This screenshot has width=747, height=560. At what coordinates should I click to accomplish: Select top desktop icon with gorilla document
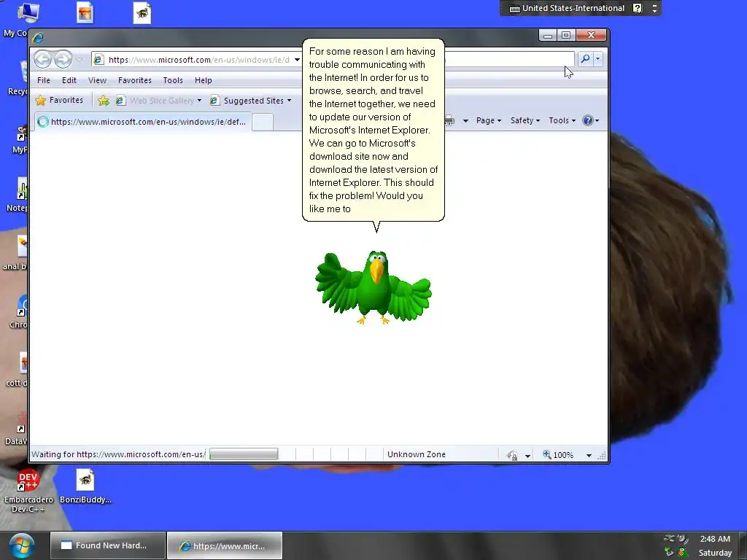(x=142, y=13)
